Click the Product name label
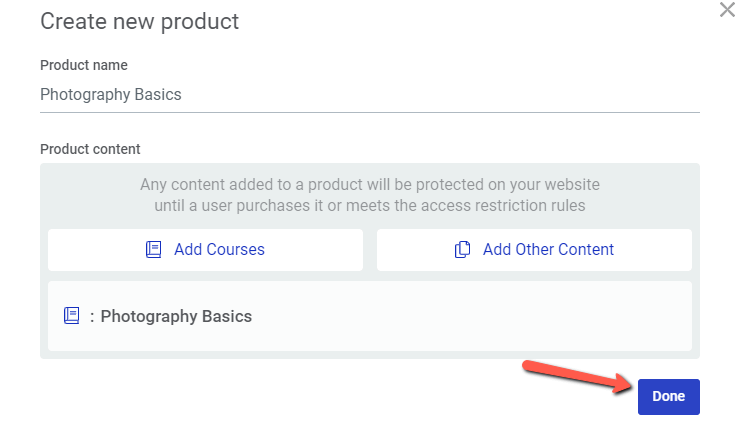This screenshot has height=431, width=739. point(84,65)
